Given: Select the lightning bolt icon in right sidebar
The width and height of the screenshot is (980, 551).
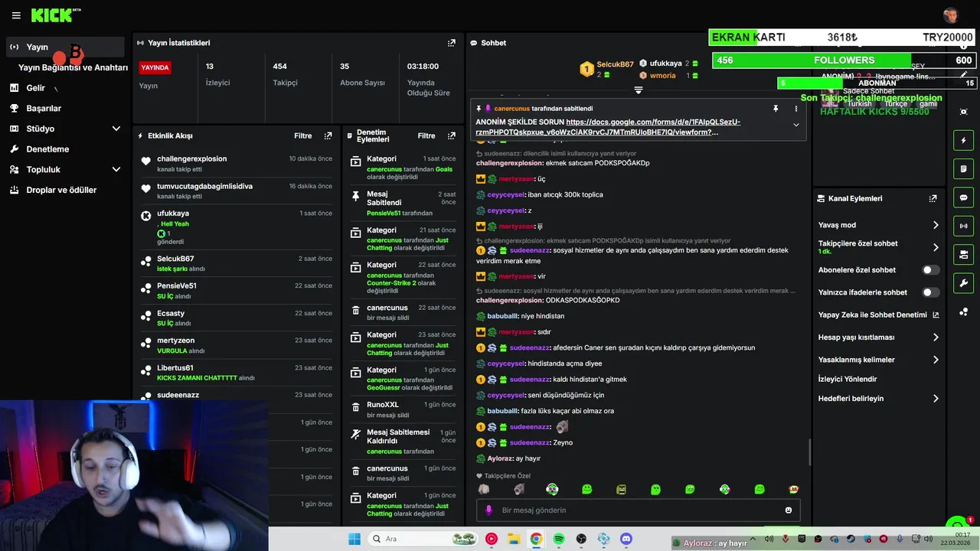Looking at the screenshot, I should (x=963, y=140).
